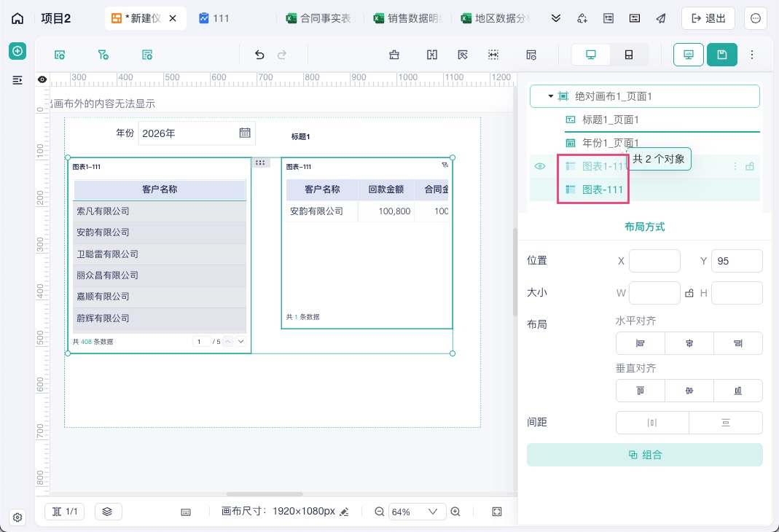Click the zoom in magnifier icon
Screen dimensions: 779x532
click(x=455, y=512)
